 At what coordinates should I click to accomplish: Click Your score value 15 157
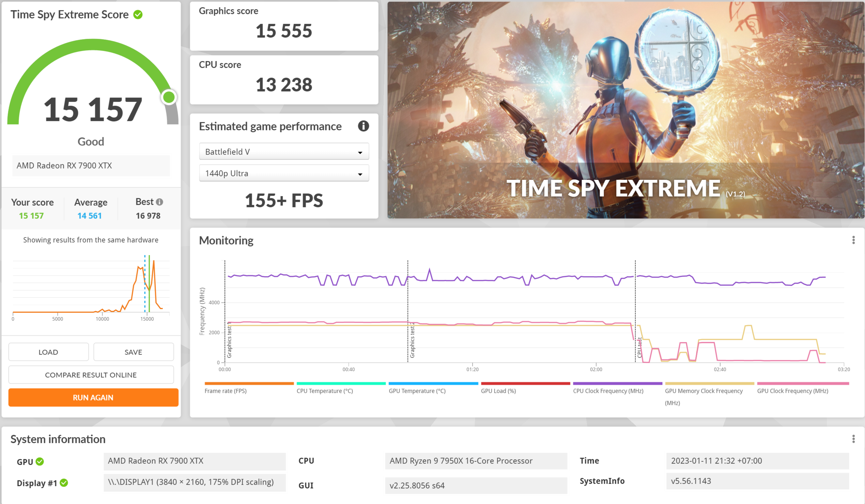pos(31,216)
